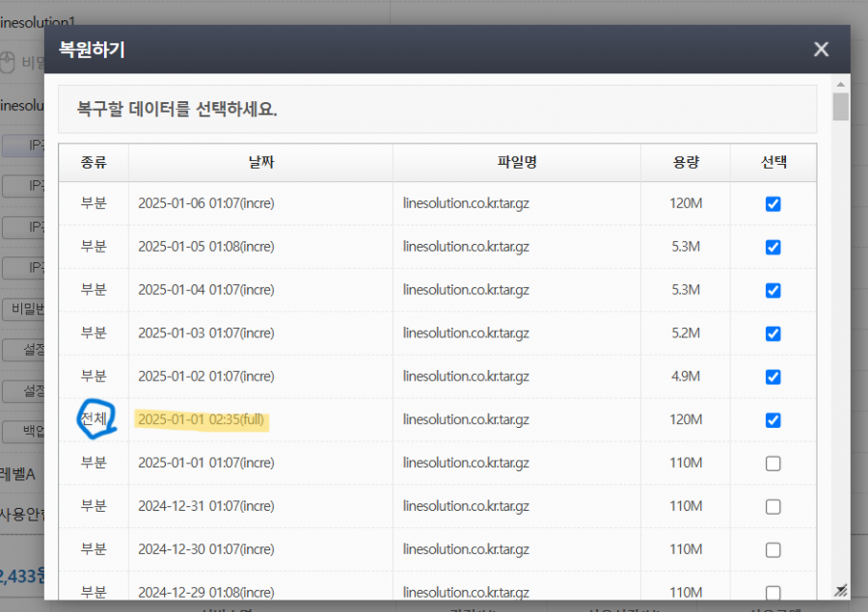
Task: Click the date 2025-01-04 01:07(incre)
Action: tap(206, 289)
